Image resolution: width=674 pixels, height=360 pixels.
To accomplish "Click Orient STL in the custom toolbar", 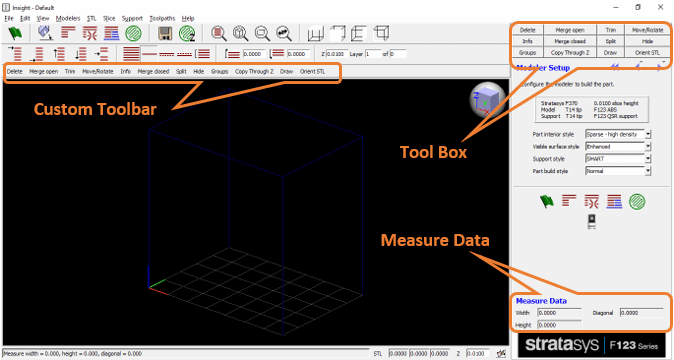I will click(x=312, y=71).
